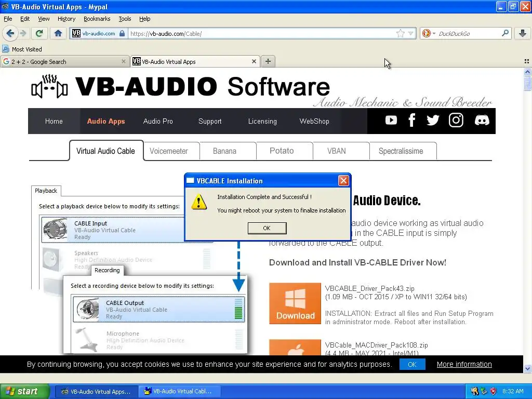Open the Most Visited bookmarks folder
Screen dimensions: 532x399
[22, 49]
